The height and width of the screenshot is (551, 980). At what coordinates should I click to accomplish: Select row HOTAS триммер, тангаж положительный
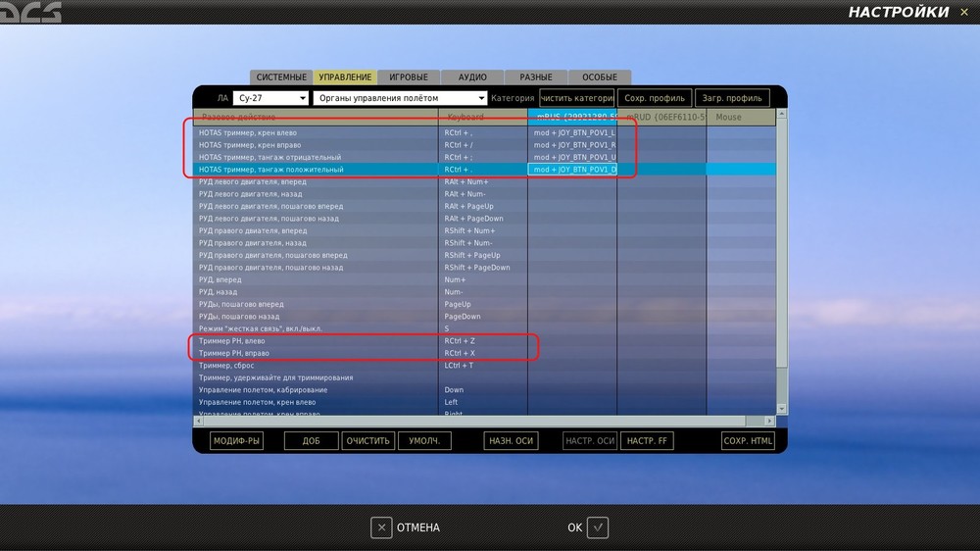pos(484,170)
